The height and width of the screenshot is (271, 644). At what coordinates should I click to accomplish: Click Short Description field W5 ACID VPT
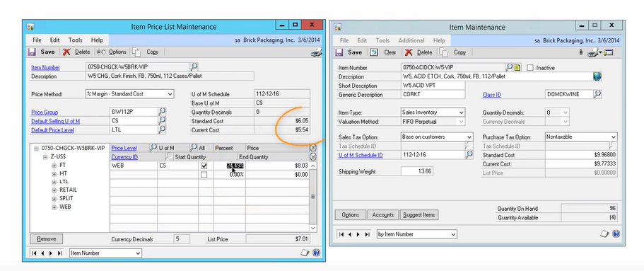[433, 86]
